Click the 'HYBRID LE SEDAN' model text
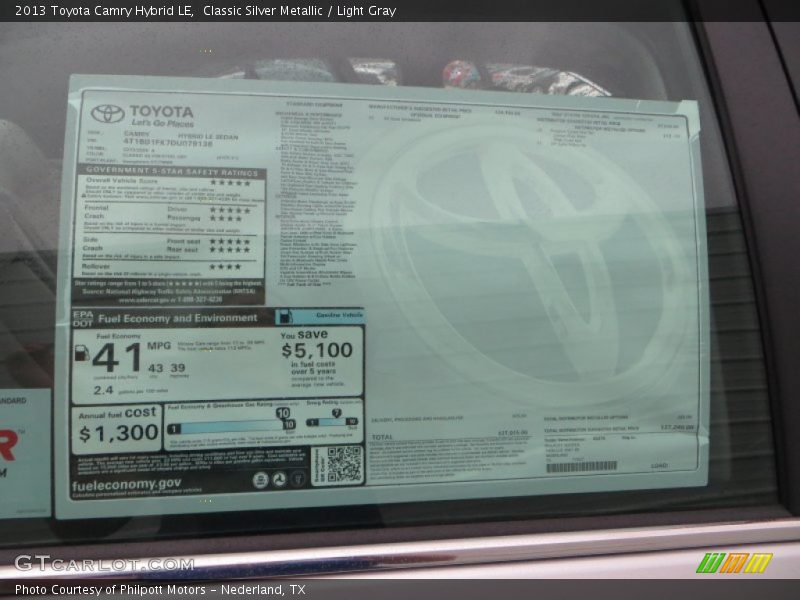800x600 pixels. pyautogui.click(x=208, y=137)
